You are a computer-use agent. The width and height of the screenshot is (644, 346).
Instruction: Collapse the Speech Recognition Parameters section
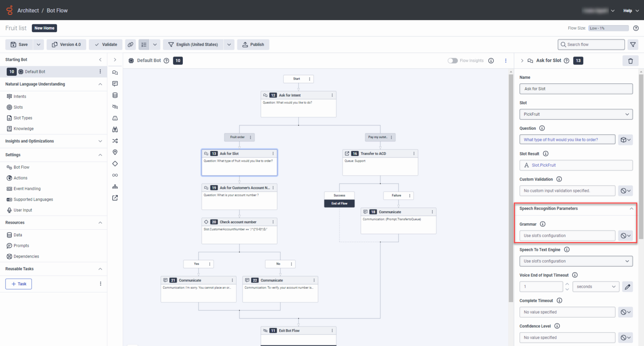[x=631, y=208]
